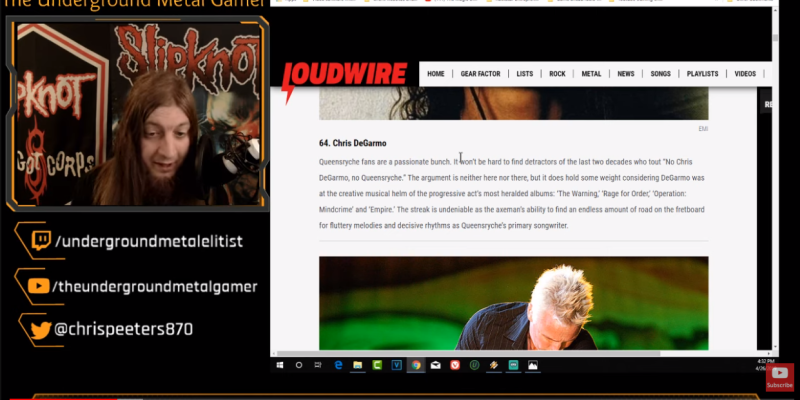800x400 pixels.
Task: Select Lists in the navigation bar
Action: pos(525,74)
